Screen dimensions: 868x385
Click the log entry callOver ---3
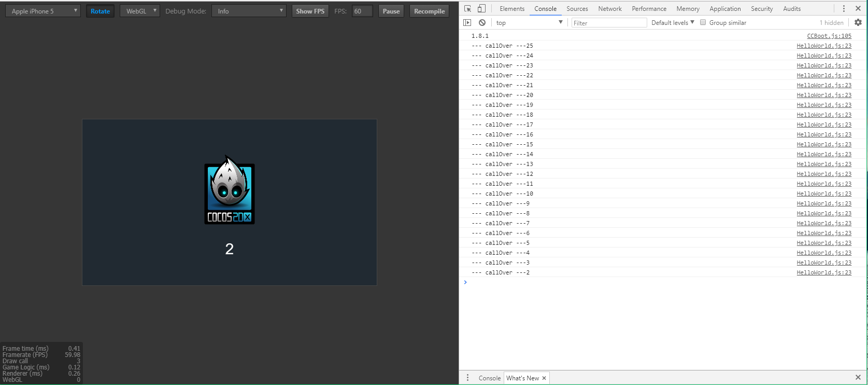tap(501, 263)
